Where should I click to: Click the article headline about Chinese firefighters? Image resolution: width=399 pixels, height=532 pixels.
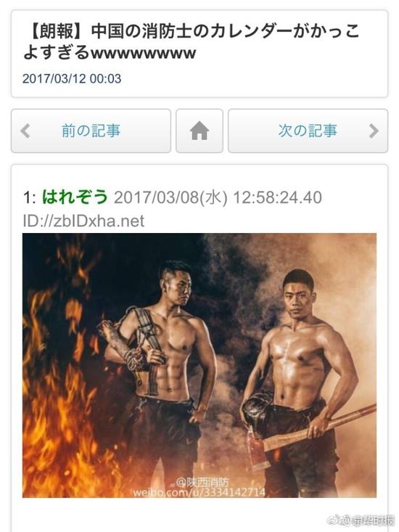click(x=192, y=42)
